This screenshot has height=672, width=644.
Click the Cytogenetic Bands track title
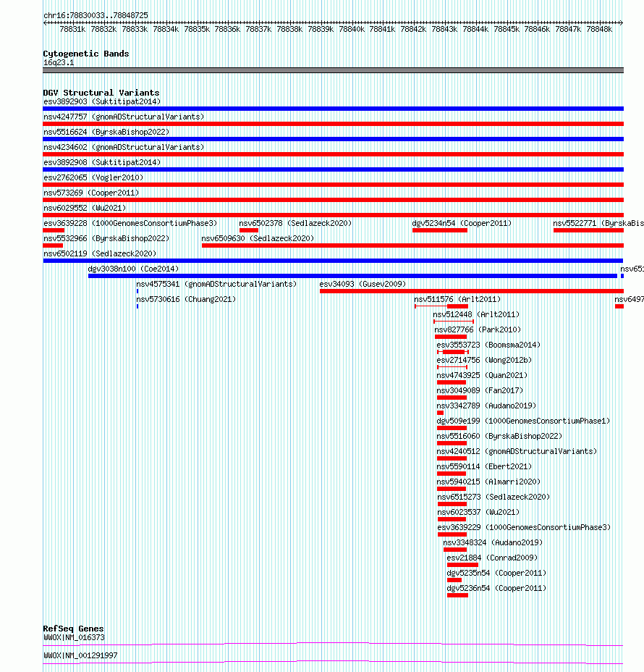tap(86, 54)
